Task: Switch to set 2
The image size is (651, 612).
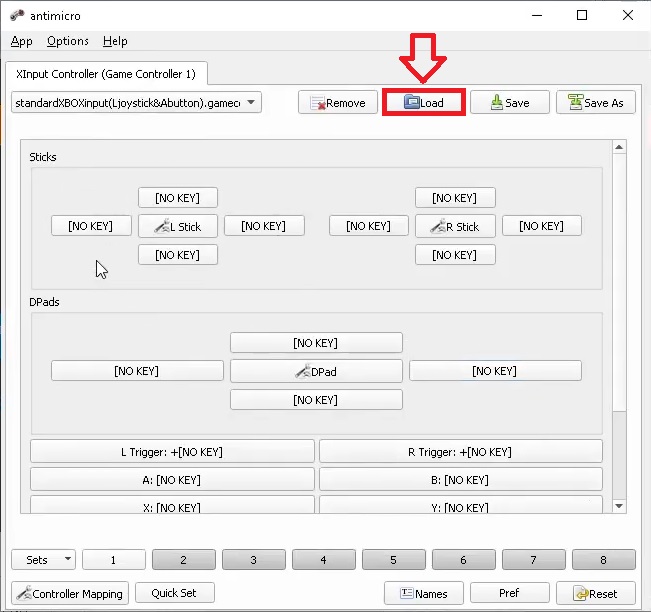Action: [184, 560]
